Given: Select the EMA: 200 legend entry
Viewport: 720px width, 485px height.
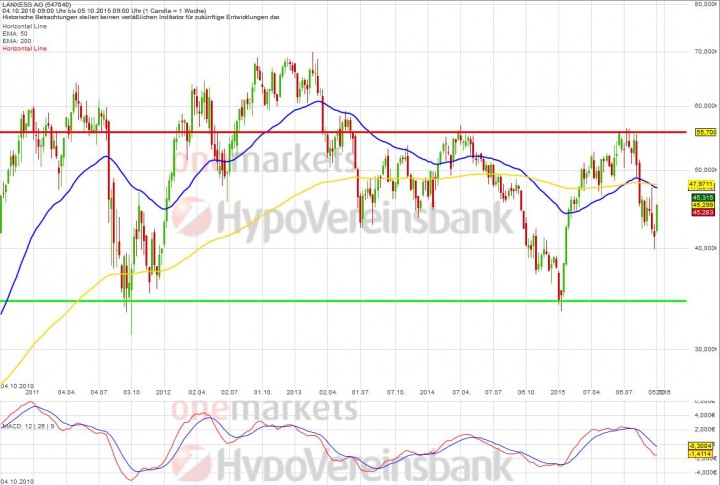Looking at the screenshot, I should 15,41.
